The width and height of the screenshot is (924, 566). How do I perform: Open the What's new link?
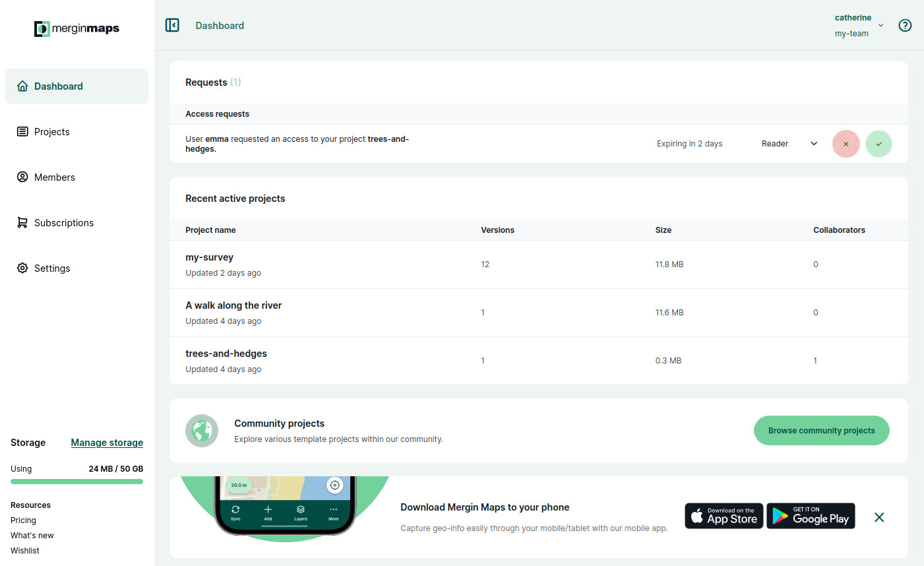click(x=32, y=536)
